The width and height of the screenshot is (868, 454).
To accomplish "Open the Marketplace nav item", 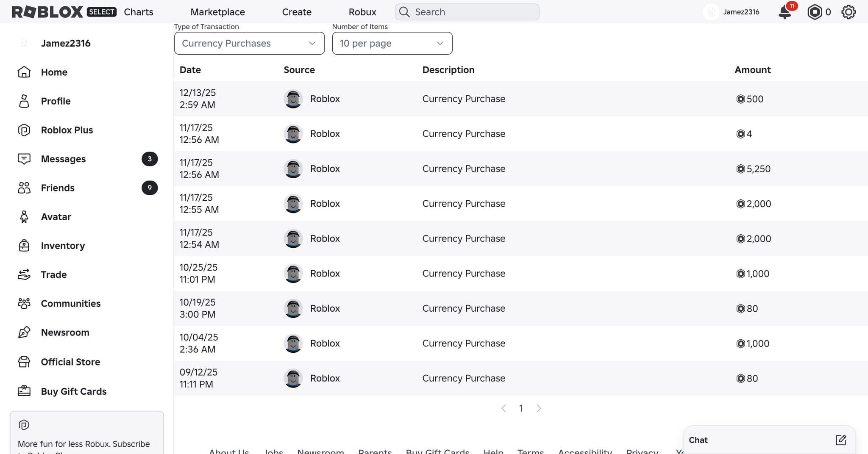I will pyautogui.click(x=218, y=12).
